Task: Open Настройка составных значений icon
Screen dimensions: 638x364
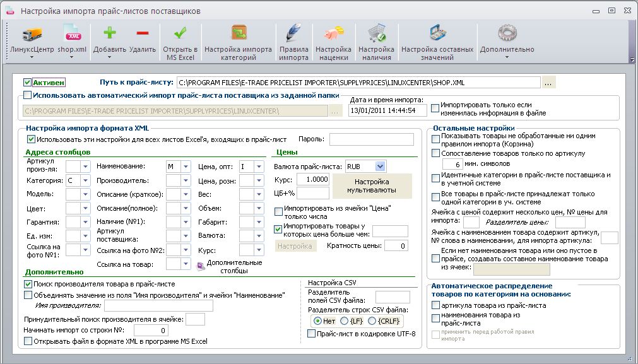Action: coord(437,33)
